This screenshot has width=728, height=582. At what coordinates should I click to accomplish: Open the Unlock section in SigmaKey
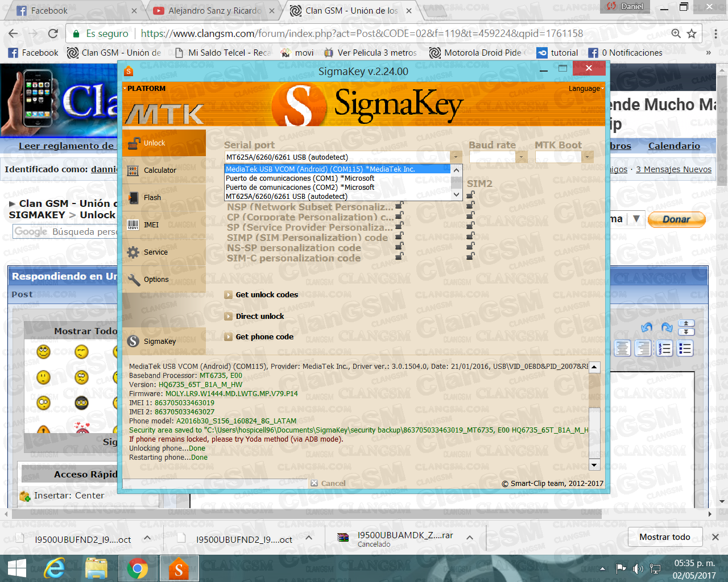(x=164, y=143)
